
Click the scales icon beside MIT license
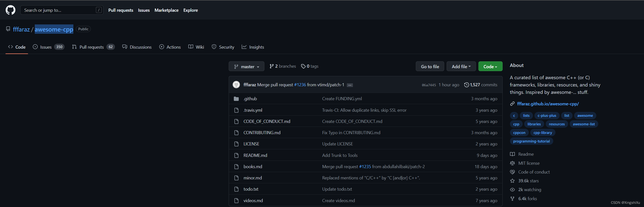[x=512, y=163]
